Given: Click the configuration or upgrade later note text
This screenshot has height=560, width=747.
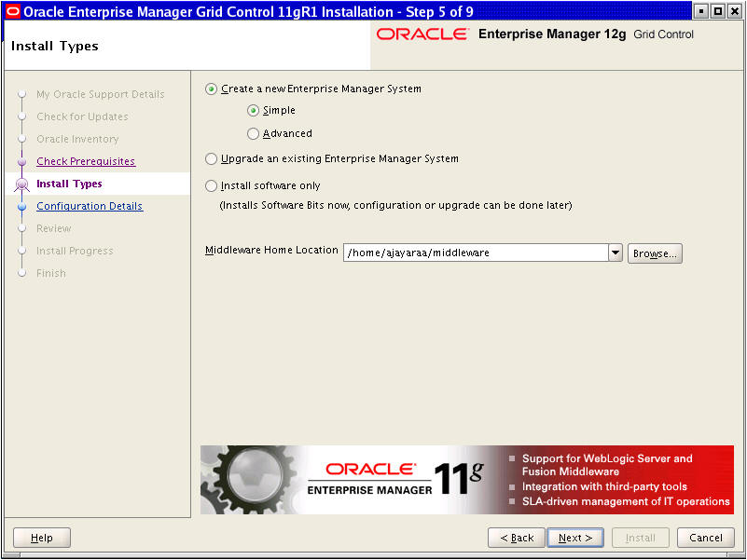Looking at the screenshot, I should click(395, 205).
